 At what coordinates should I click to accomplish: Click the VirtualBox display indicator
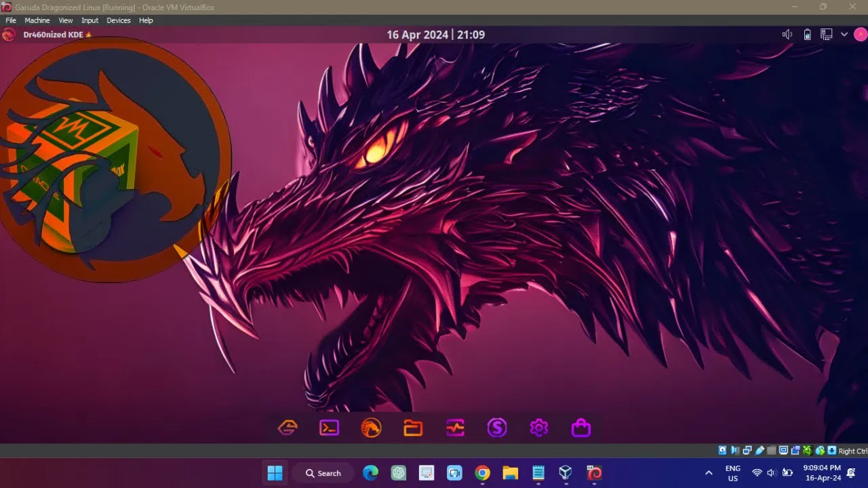[783, 451]
